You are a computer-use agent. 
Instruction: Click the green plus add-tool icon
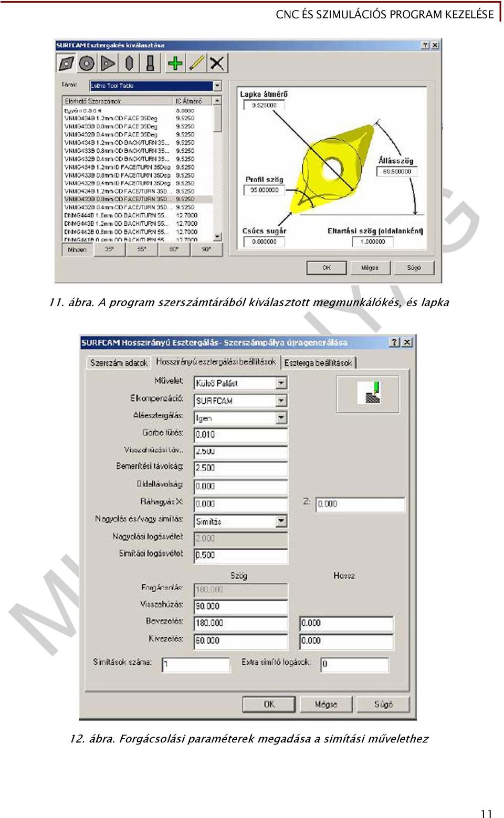[x=175, y=64]
